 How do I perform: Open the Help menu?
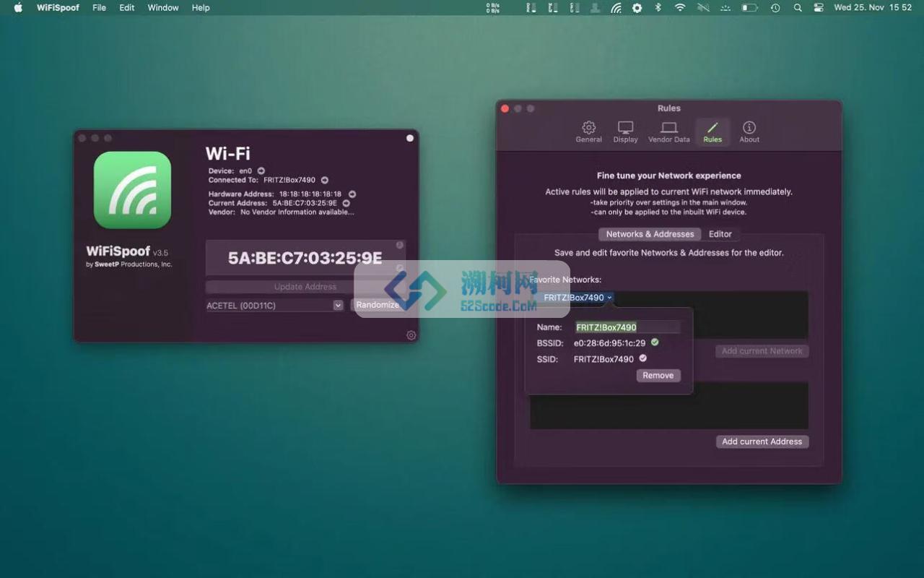coord(201,8)
